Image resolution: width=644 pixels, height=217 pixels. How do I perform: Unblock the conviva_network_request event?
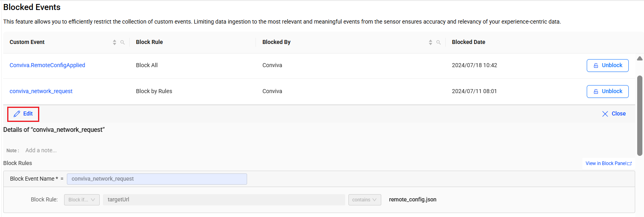tap(608, 92)
